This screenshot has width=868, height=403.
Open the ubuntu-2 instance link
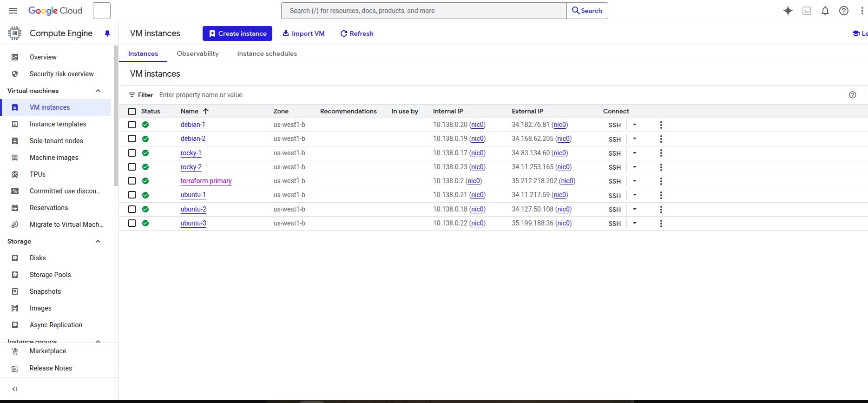coord(193,209)
